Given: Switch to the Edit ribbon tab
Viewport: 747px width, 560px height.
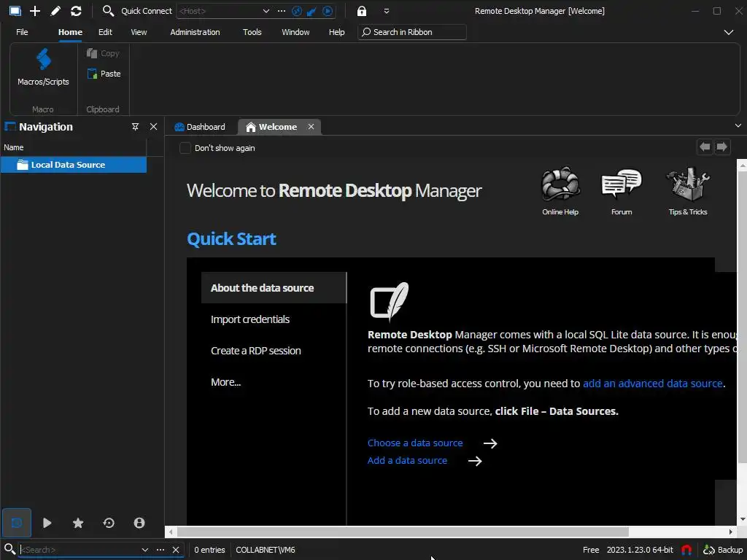Looking at the screenshot, I should pyautogui.click(x=105, y=32).
